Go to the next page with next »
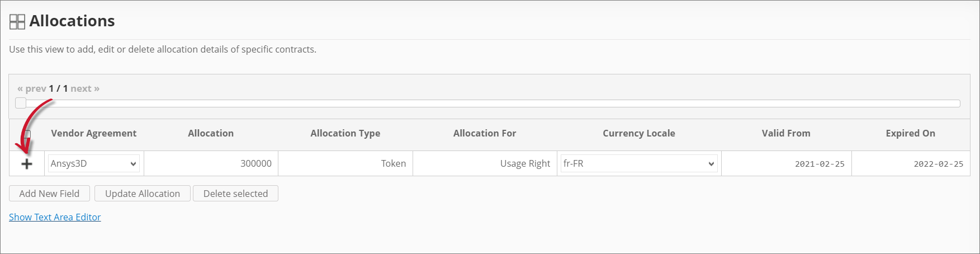 point(85,88)
